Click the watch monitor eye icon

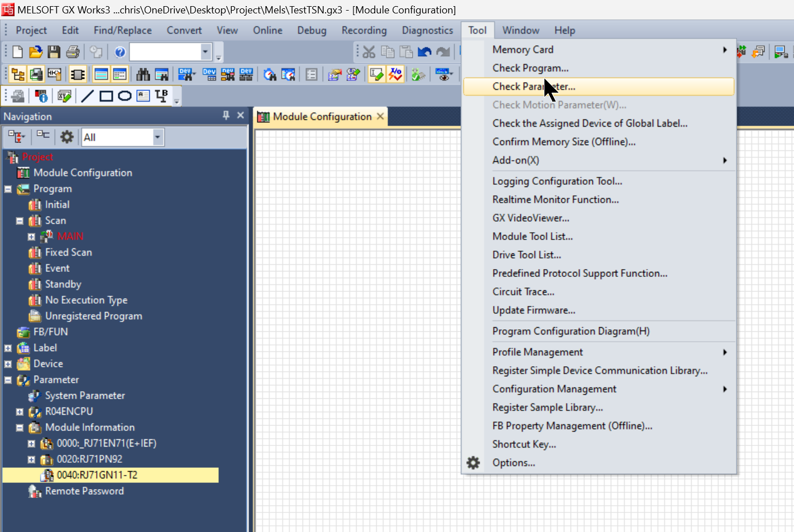(x=444, y=74)
